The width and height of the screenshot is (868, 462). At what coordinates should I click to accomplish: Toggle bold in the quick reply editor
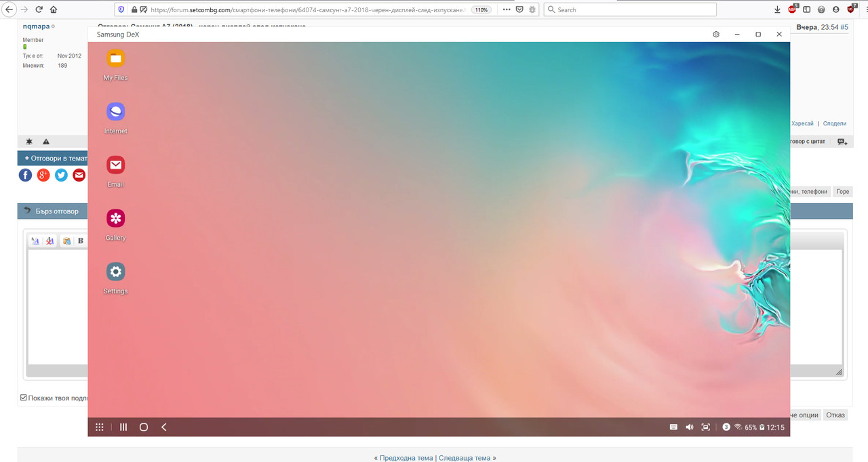(81, 240)
